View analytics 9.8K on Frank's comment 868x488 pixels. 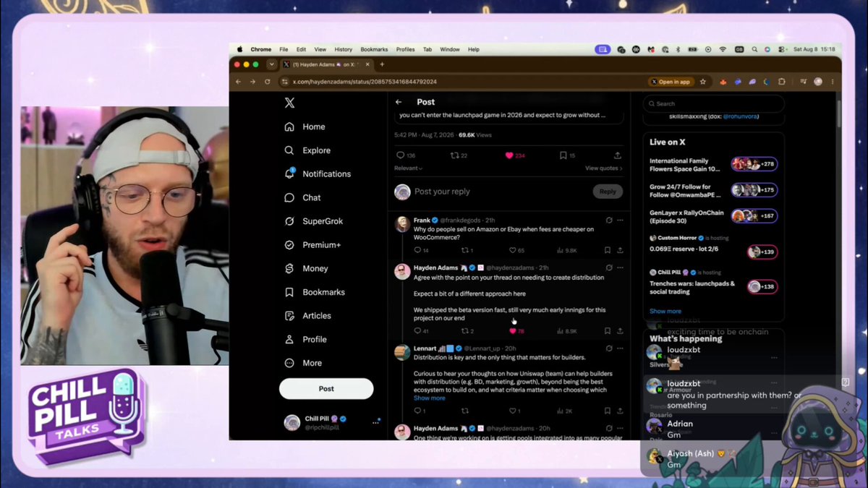[567, 250]
